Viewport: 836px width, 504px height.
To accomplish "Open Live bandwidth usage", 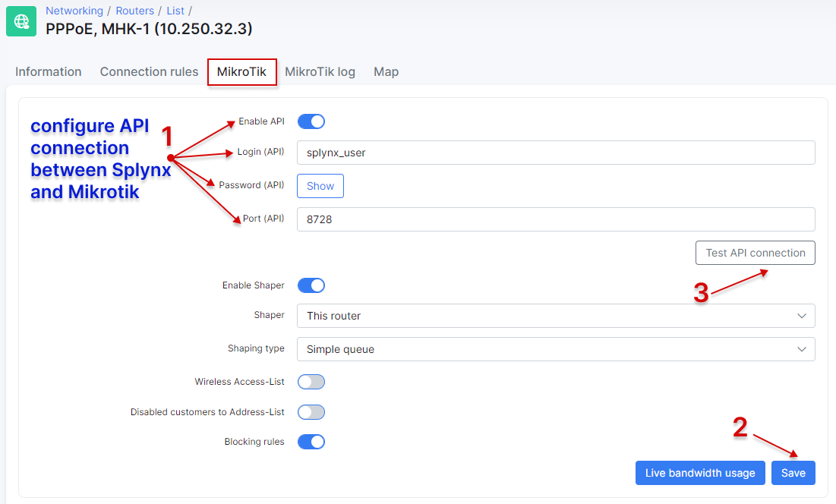I will coord(700,473).
